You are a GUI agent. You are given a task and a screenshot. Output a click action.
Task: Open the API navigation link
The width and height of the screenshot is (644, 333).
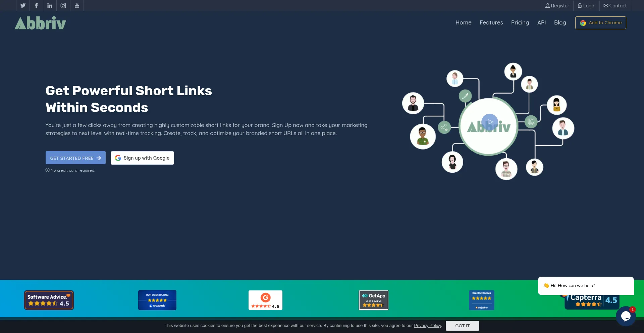click(x=542, y=22)
